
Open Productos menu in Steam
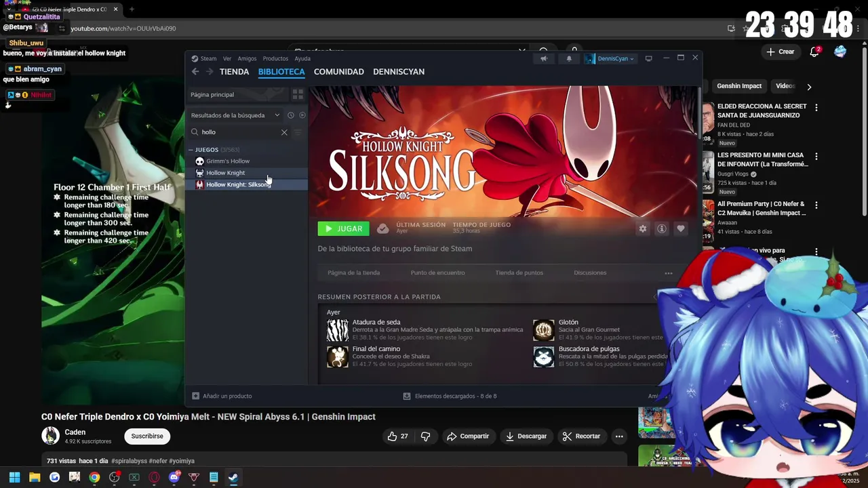[x=275, y=59]
